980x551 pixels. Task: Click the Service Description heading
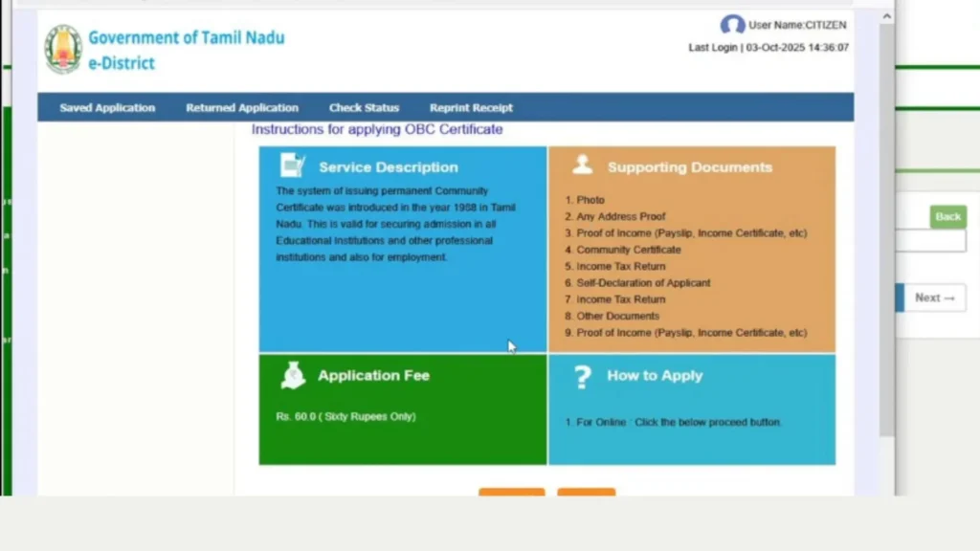[x=389, y=167]
